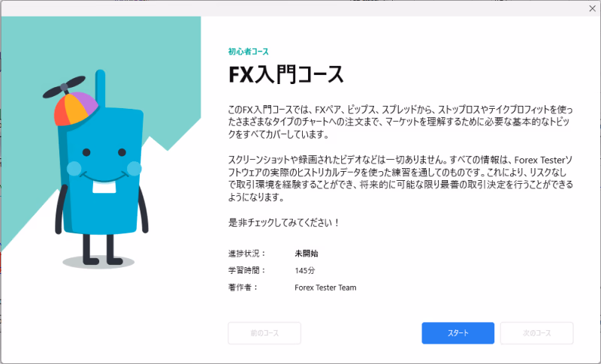The height and width of the screenshot is (364, 601).
Task: Click the first course description paragraph
Action: pyautogui.click(x=400, y=121)
